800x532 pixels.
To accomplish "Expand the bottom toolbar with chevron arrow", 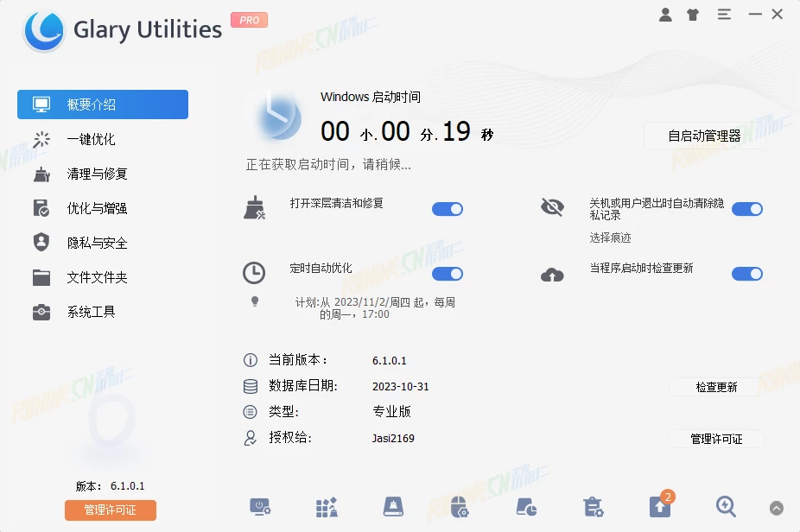I will pos(777,508).
